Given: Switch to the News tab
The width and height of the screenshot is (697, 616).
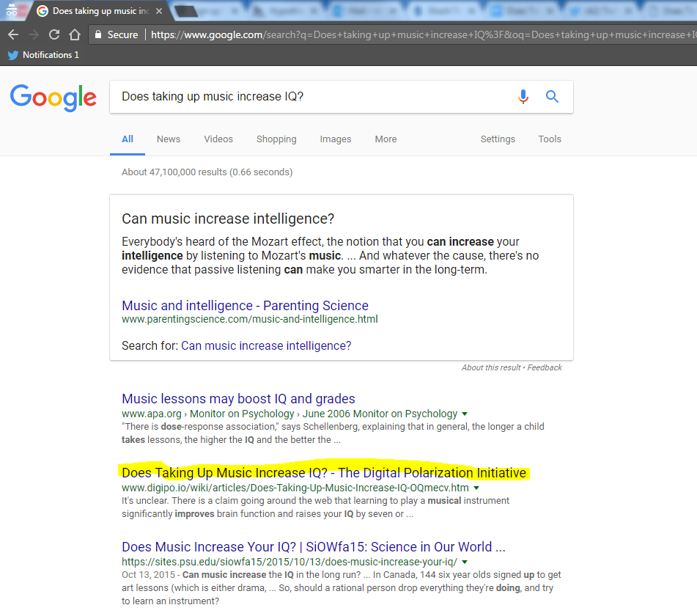Looking at the screenshot, I should (168, 139).
